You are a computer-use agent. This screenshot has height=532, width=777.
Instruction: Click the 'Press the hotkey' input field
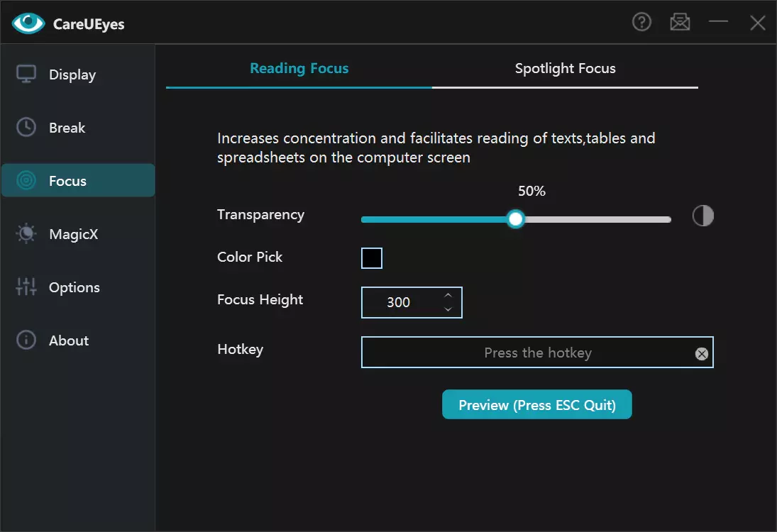(x=537, y=353)
